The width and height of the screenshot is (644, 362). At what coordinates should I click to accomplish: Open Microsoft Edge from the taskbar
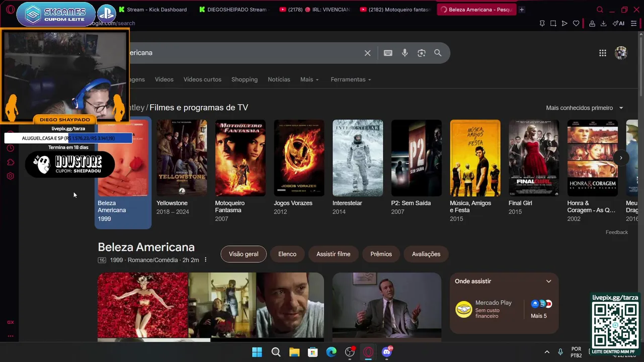(331, 352)
